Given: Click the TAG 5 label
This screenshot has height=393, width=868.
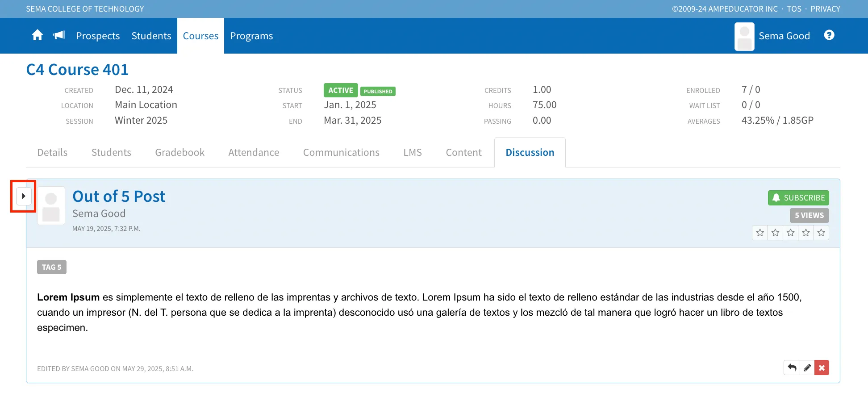Looking at the screenshot, I should coord(52,267).
